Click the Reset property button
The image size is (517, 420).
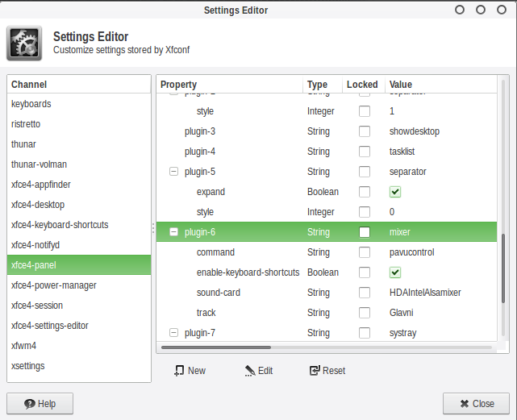[x=327, y=371]
